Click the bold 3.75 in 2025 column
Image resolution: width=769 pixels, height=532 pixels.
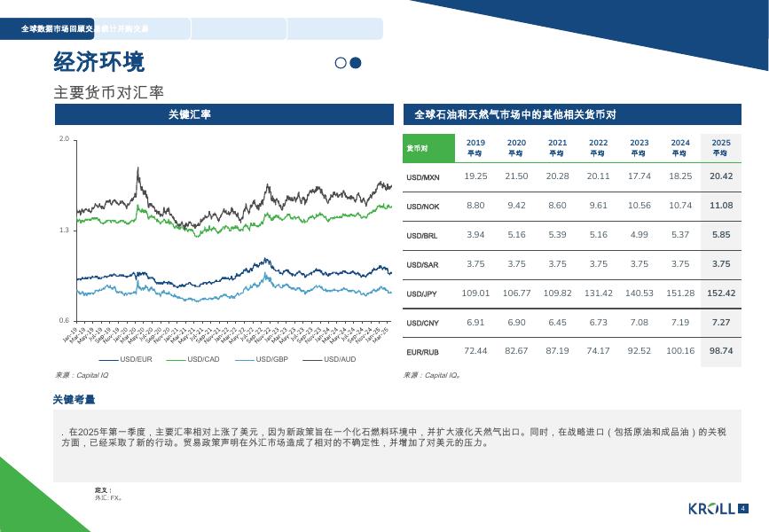(721, 264)
